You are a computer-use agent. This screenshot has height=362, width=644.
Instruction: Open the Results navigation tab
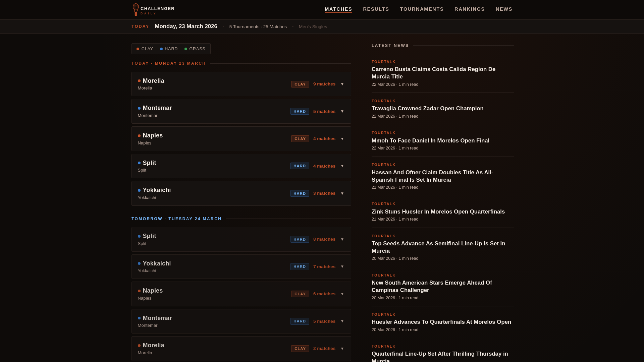click(376, 9)
